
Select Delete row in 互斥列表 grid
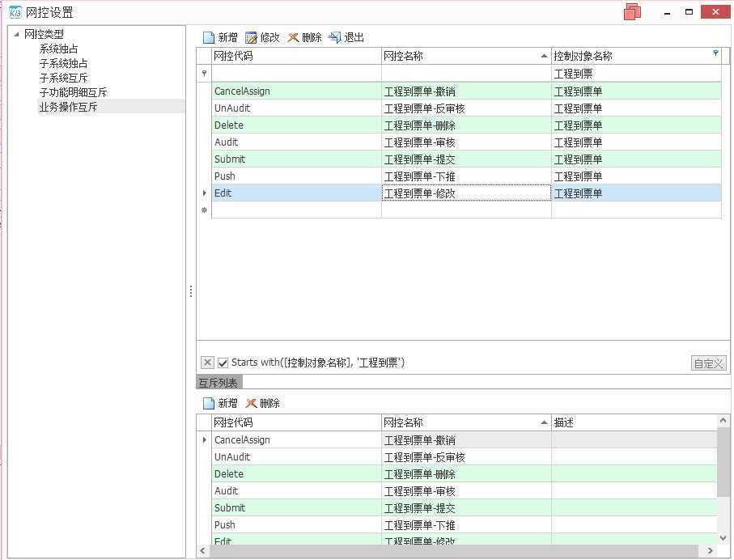[465, 474]
